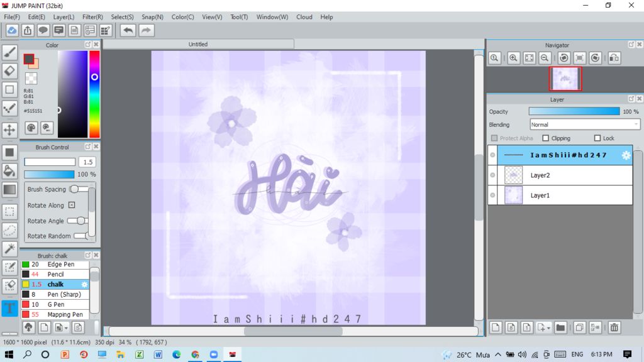The width and height of the screenshot is (644, 362).
Task: Rotate canvas right in Navigator
Action: tap(595, 58)
